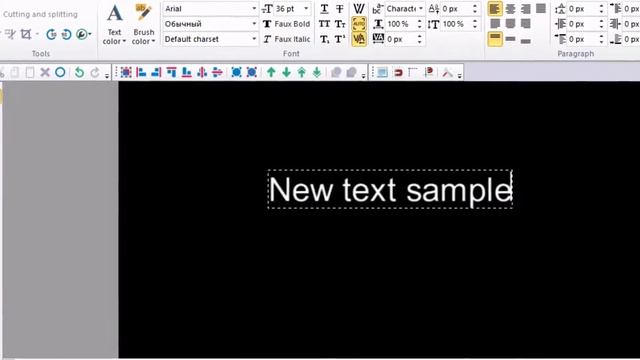Image resolution: width=640 pixels, height=360 pixels.
Task: Open the crop tool dropdown arrow
Action: (37, 34)
